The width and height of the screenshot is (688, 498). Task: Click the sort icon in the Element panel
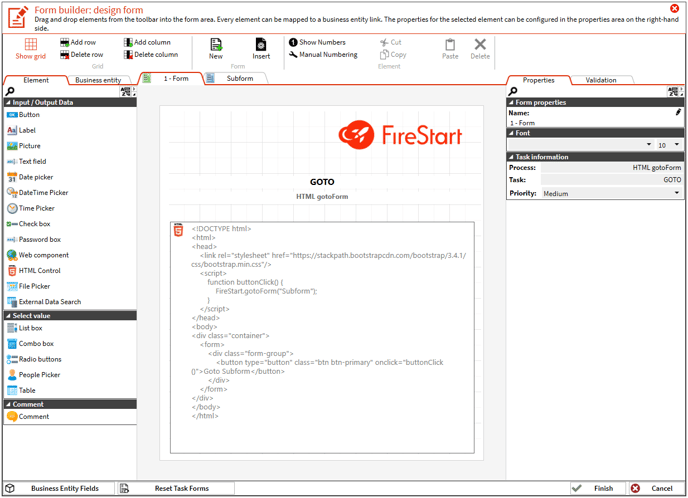[127, 91]
